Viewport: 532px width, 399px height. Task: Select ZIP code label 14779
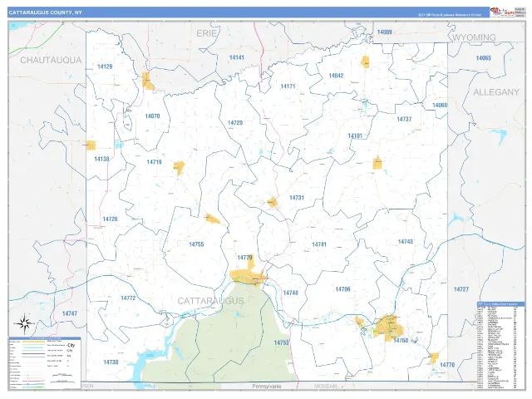pyautogui.click(x=245, y=258)
